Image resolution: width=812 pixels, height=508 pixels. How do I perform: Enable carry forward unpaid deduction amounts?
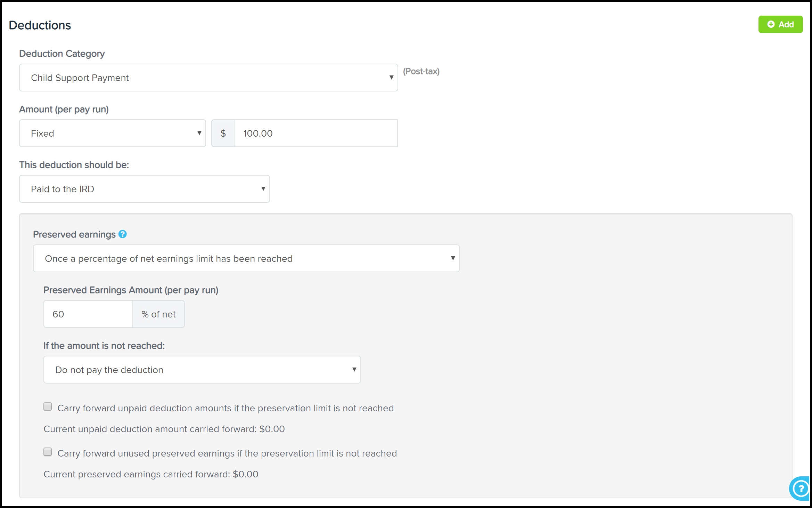(x=48, y=407)
